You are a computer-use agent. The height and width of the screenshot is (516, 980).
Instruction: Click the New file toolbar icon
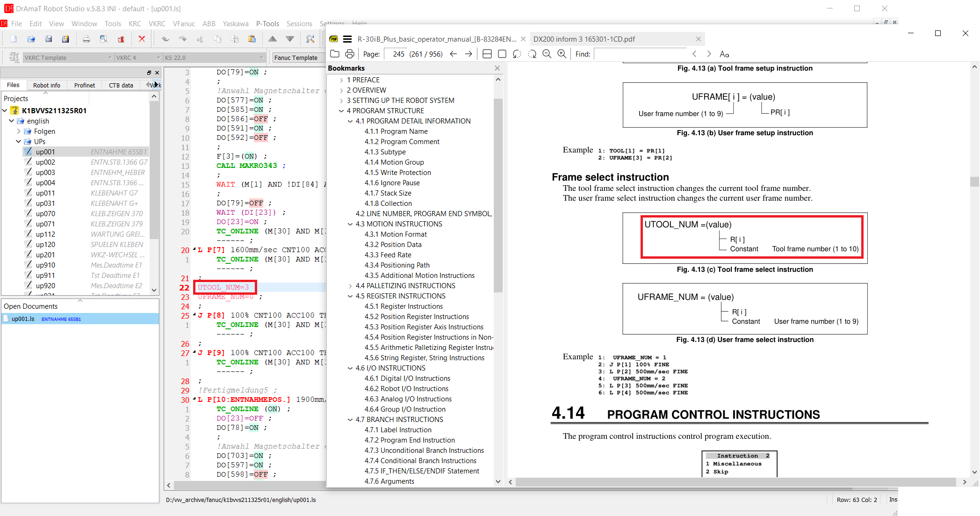tap(14, 39)
